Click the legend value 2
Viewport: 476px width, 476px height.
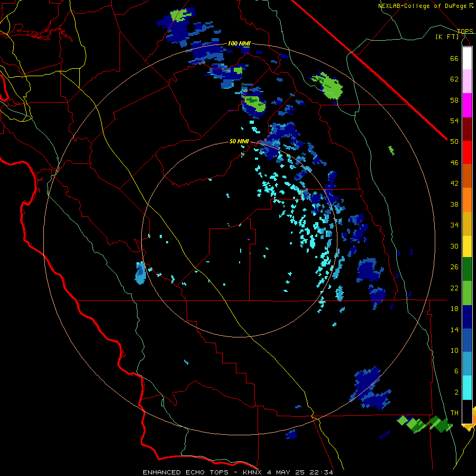click(456, 392)
